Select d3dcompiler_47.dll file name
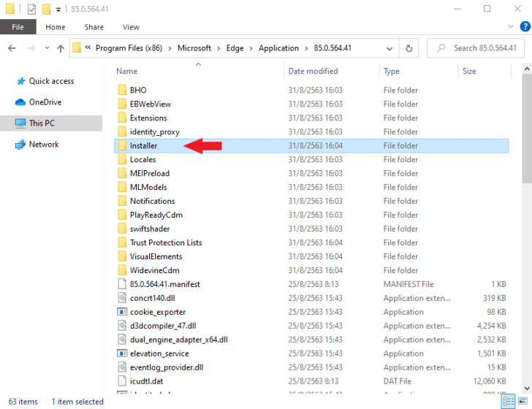 click(163, 326)
